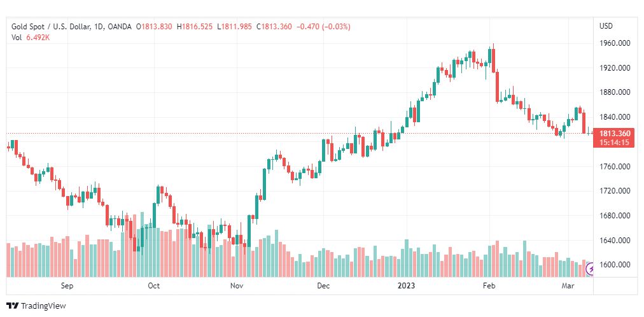The height and width of the screenshot is (317, 644).
Task: Click the 1D interval label
Action: (97, 27)
